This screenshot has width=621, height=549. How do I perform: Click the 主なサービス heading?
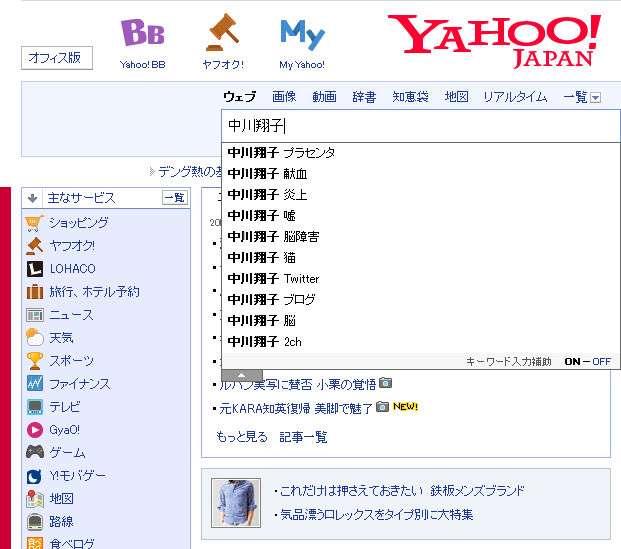pos(81,198)
